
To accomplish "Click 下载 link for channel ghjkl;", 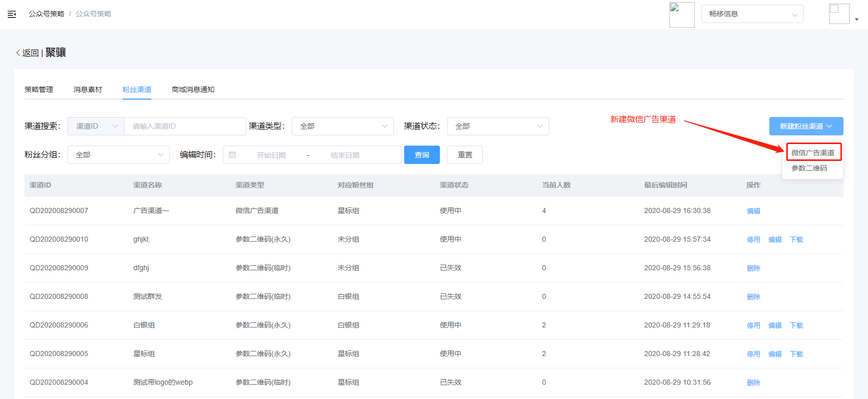I will [796, 240].
